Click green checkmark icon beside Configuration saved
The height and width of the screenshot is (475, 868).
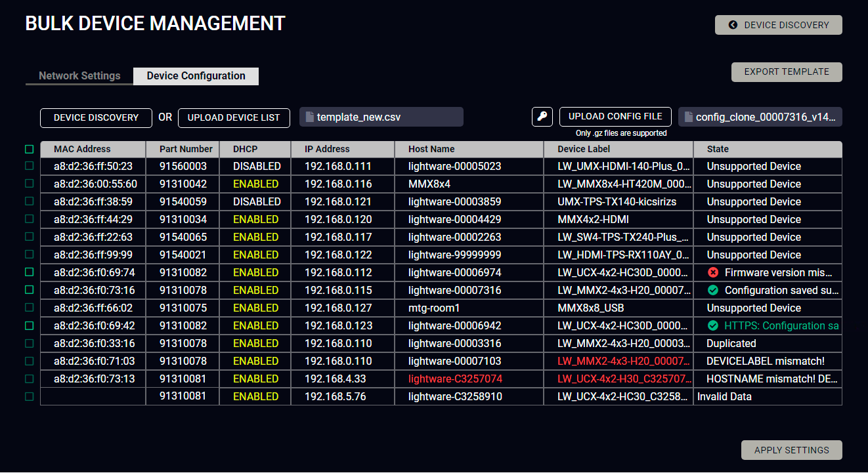(713, 290)
